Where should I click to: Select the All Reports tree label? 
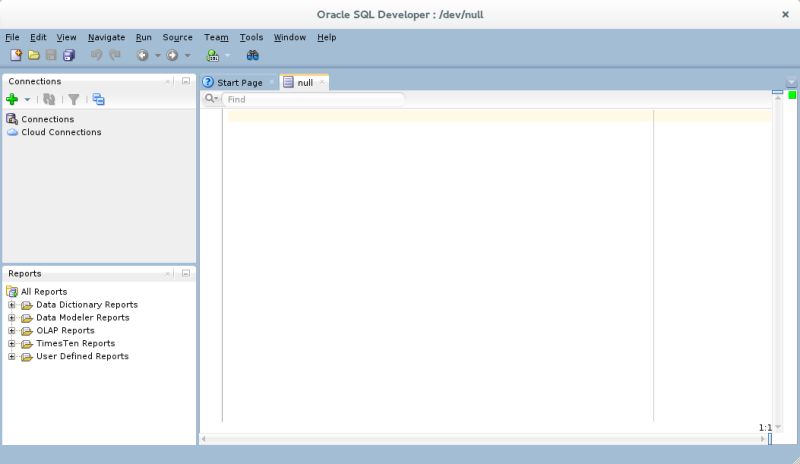point(44,291)
